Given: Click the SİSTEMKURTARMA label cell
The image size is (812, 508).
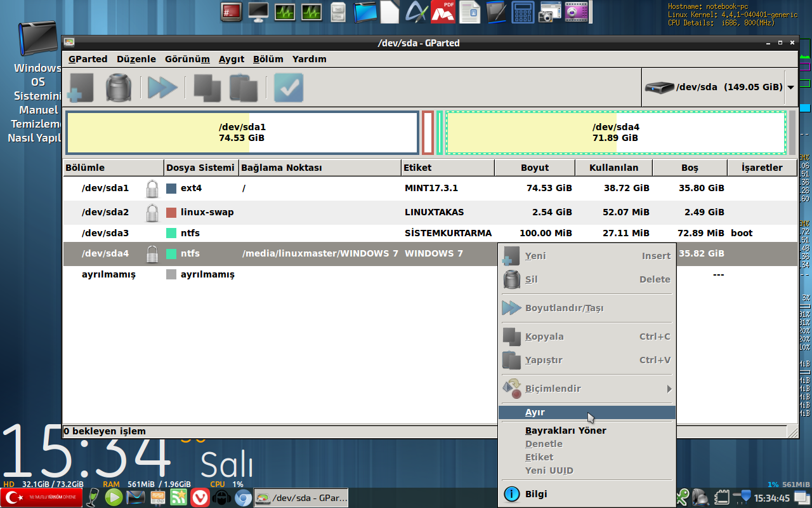Looking at the screenshot, I should coord(449,233).
